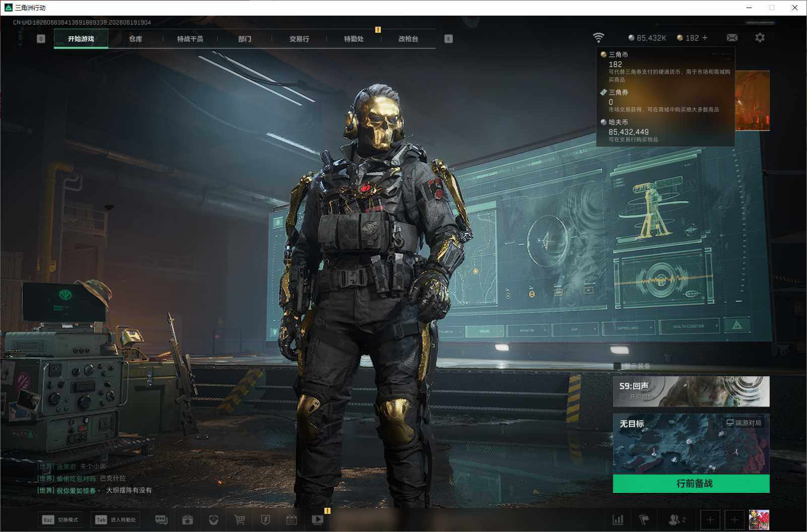The image size is (807, 532).
Task: Switch to the 仓库 tab
Action: [x=136, y=39]
